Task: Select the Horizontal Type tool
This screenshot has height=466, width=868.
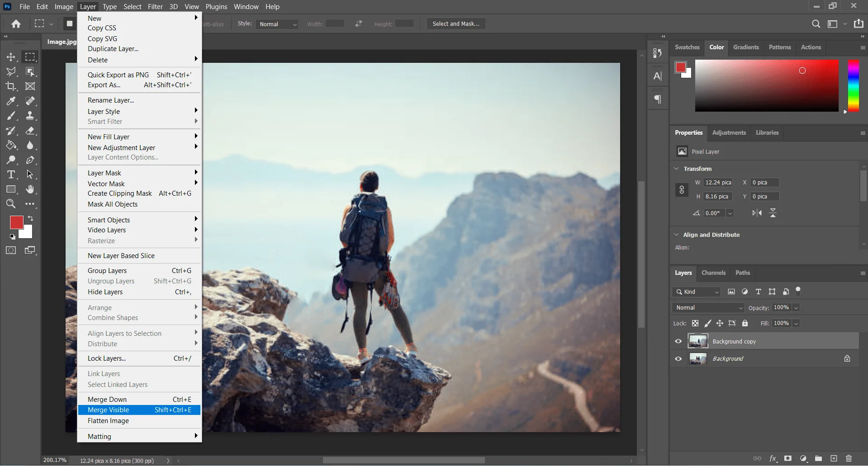Action: (x=11, y=174)
